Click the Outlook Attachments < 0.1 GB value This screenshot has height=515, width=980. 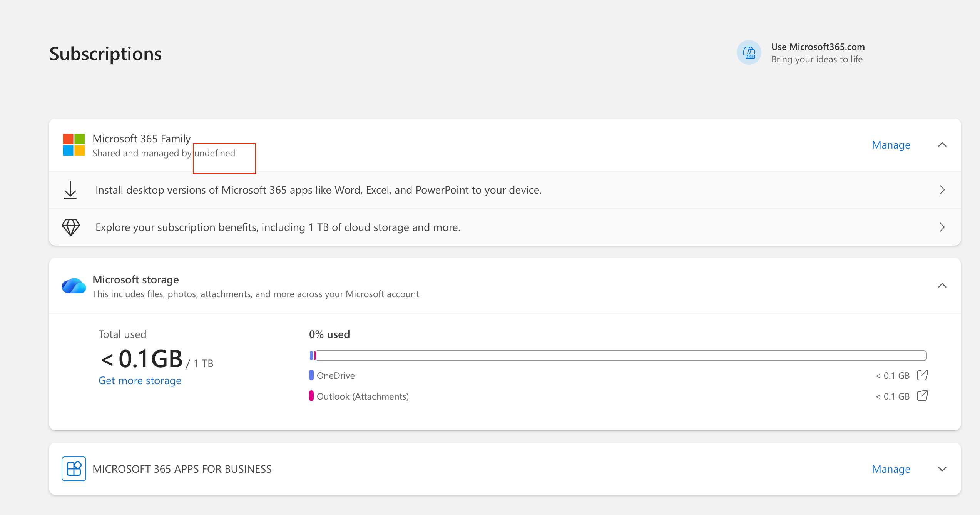(x=892, y=396)
